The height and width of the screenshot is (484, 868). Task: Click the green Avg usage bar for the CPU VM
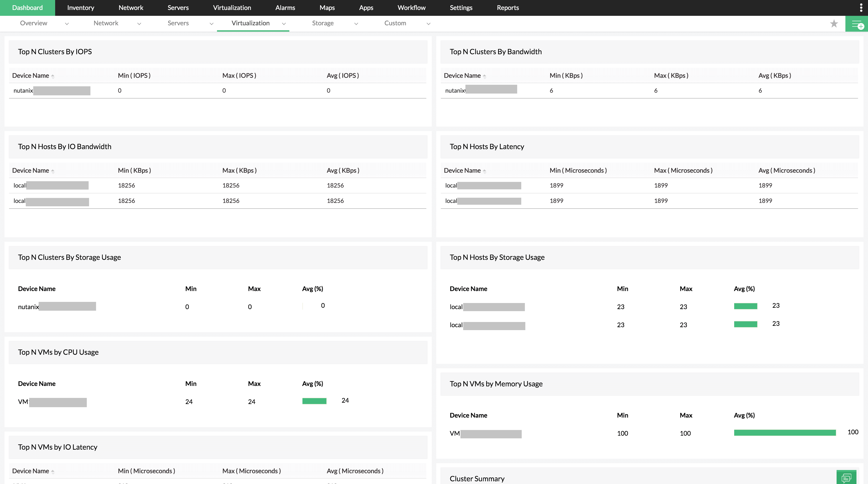click(x=314, y=401)
